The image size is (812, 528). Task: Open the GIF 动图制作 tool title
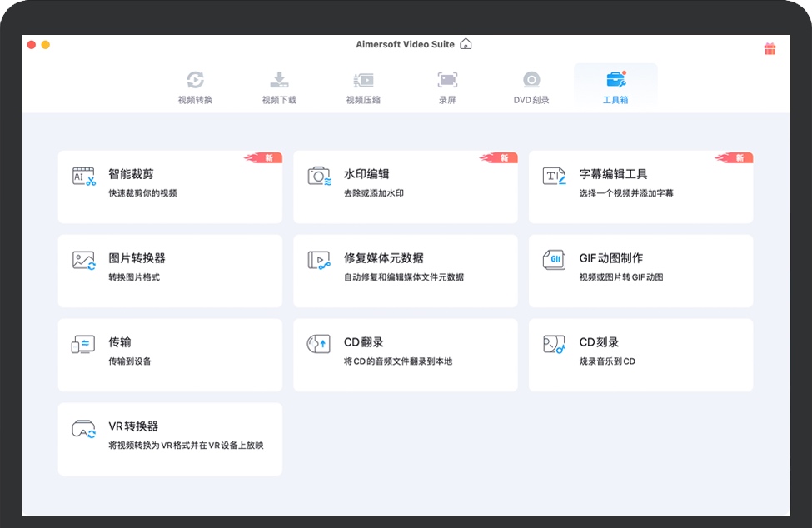click(x=611, y=258)
